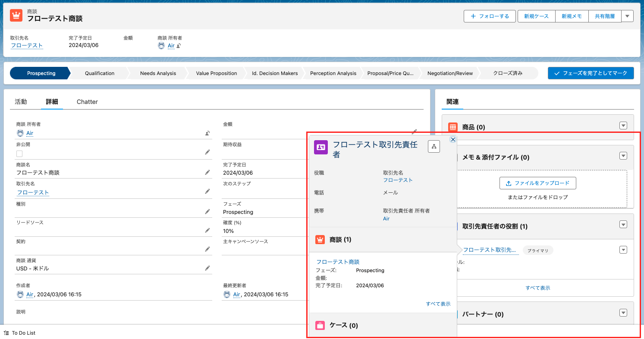
Task: Select Negotiation/Review stage in path
Action: click(450, 73)
